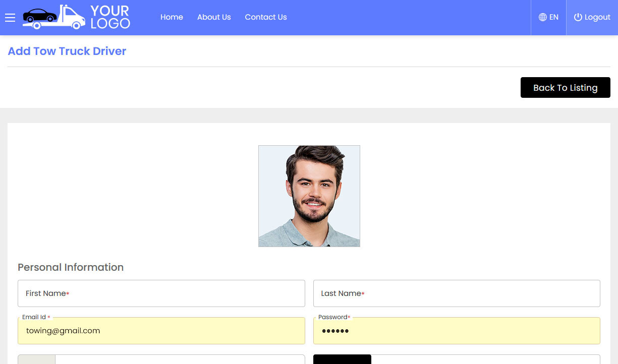
Task: Click the black button below Password
Action: click(x=342, y=359)
